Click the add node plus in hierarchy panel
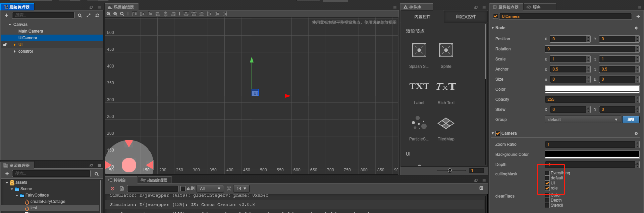 [6, 15]
